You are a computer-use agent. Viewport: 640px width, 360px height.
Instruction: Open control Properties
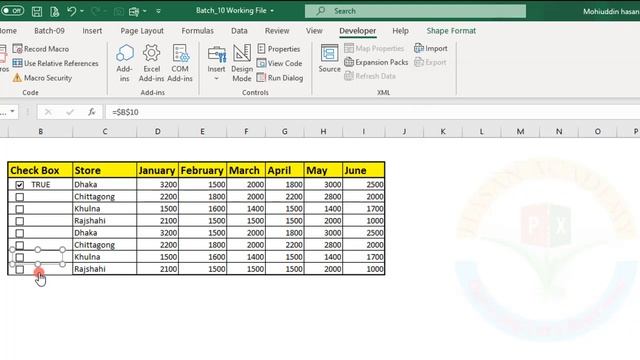(279, 49)
